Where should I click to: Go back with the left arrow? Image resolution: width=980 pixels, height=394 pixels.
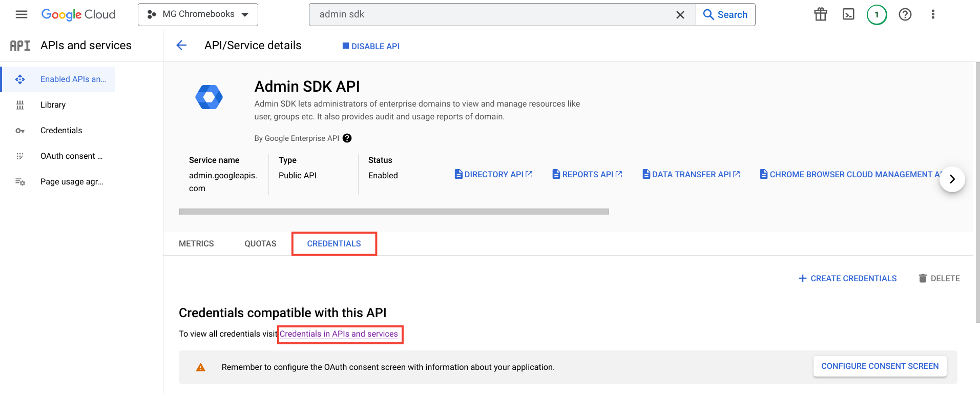click(x=181, y=46)
